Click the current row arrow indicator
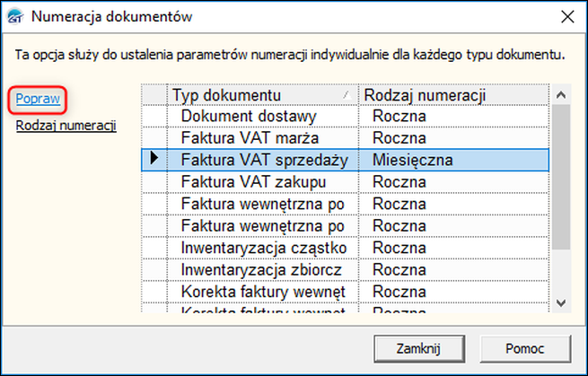 154,160
